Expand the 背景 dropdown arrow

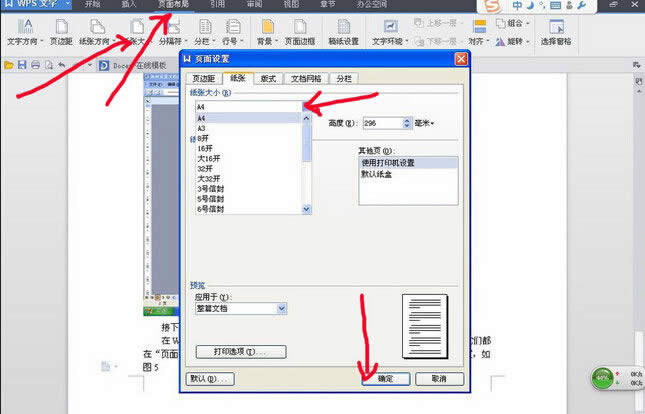coord(276,42)
